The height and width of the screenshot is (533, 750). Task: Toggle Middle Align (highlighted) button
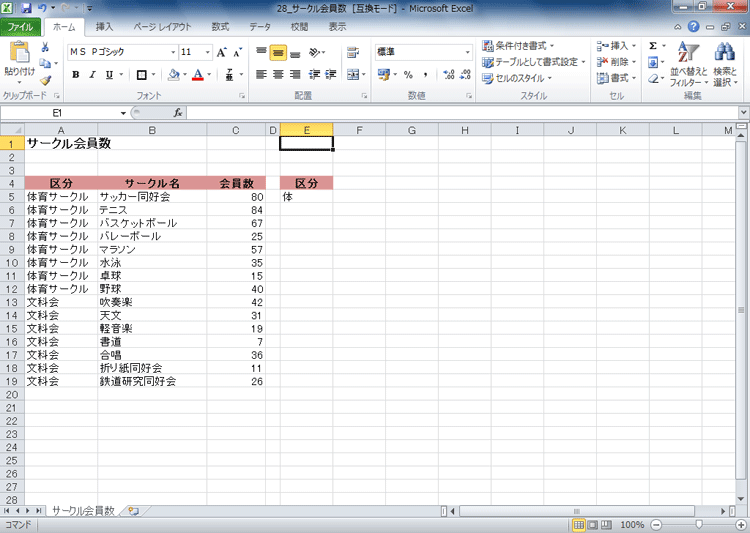click(278, 52)
